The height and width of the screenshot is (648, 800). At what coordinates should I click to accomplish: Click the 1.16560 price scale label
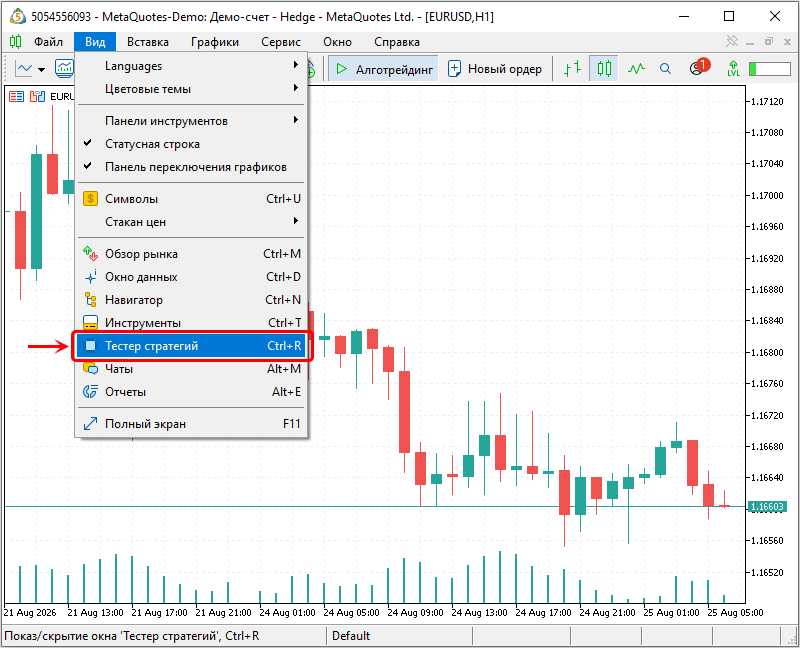pos(767,540)
